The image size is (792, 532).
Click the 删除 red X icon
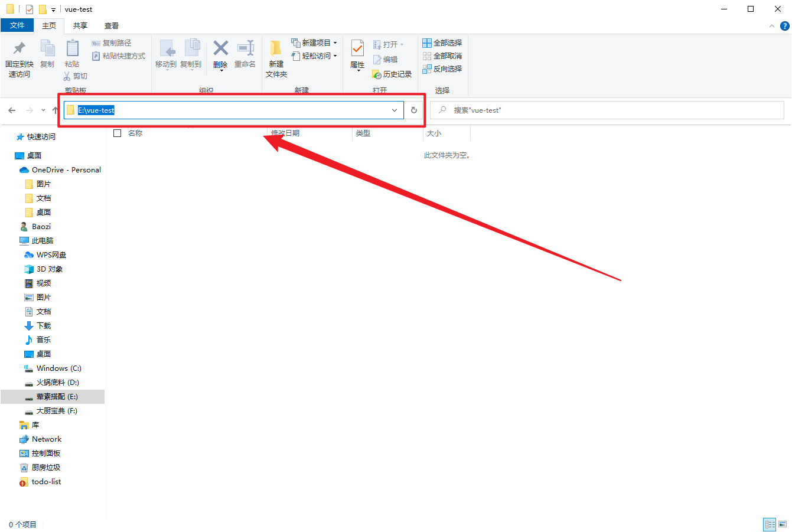[x=221, y=48]
